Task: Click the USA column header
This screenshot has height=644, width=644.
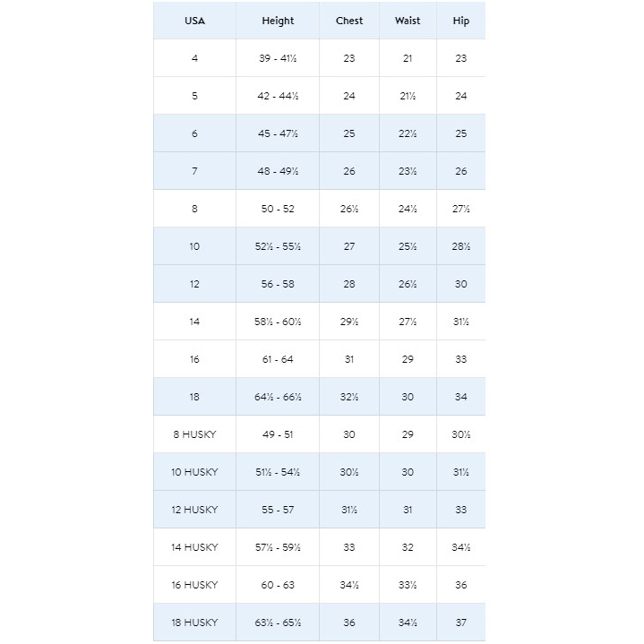Action: 194,21
